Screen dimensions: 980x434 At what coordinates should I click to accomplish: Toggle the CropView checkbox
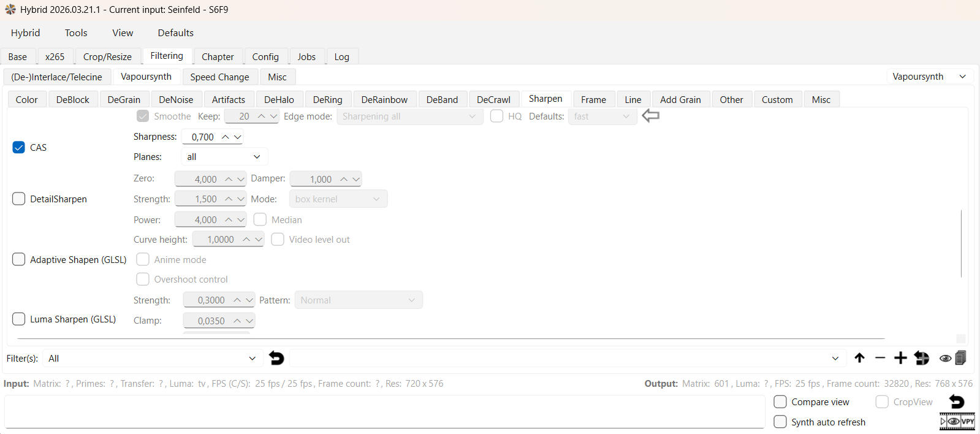[x=882, y=402]
